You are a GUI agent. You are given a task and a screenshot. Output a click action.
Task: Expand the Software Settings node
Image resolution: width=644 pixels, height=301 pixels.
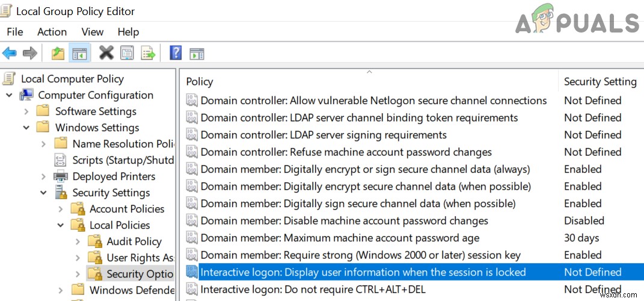tap(26, 111)
